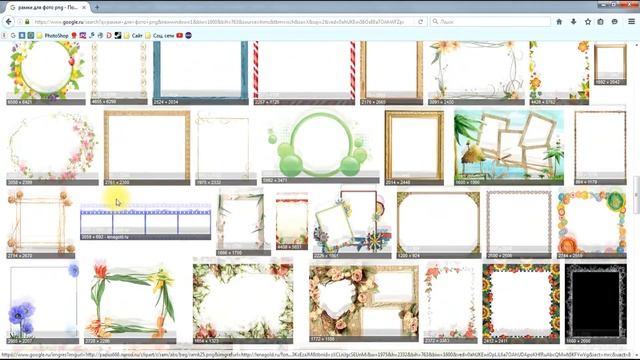Open the red pin bookmark icon after PhotoShop
Screen dimensions: 640x360
point(74,36)
